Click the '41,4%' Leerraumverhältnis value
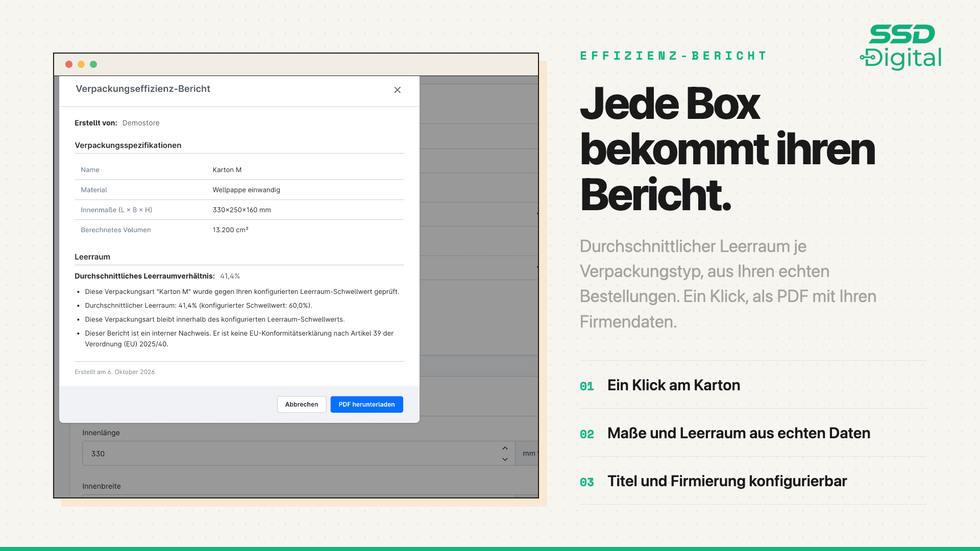 [x=230, y=276]
